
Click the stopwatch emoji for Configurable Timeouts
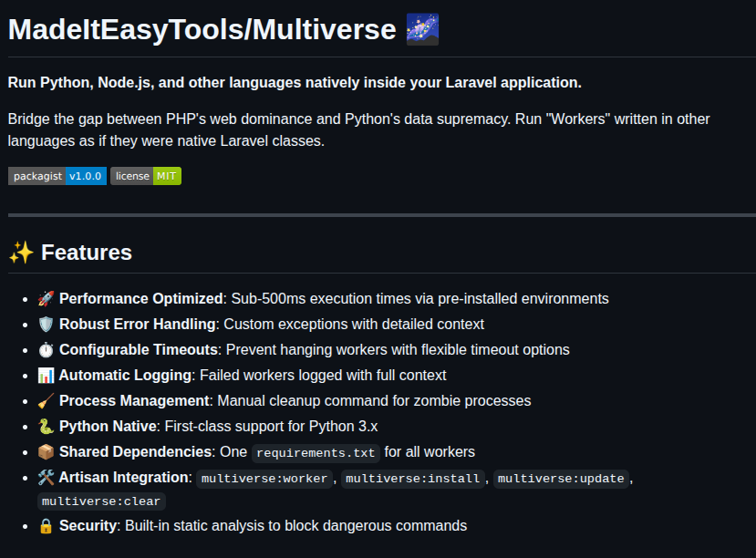[x=46, y=350]
